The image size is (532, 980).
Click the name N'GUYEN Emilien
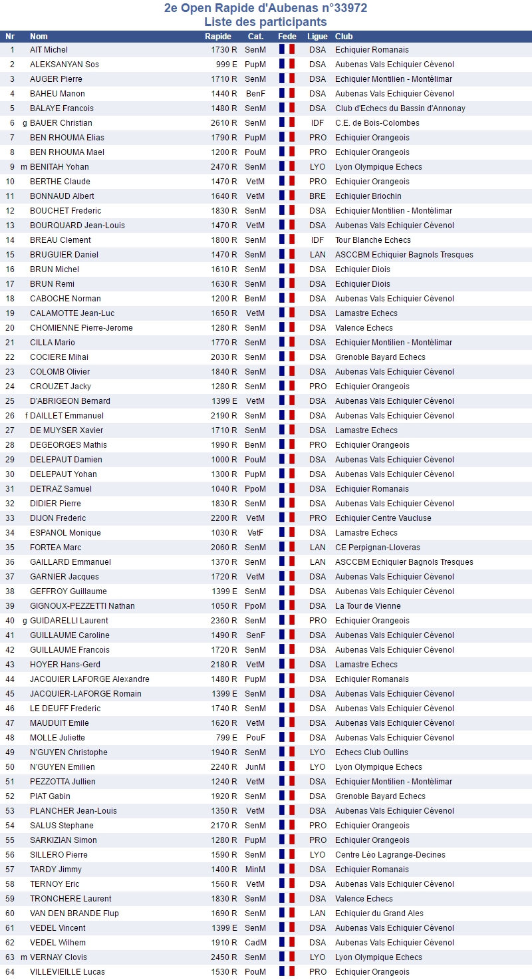click(64, 767)
